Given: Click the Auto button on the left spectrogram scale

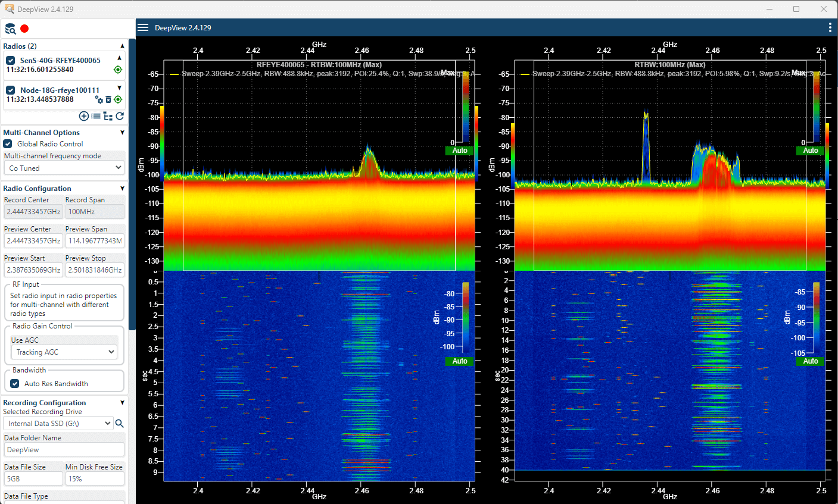Looking at the screenshot, I should pos(459,361).
